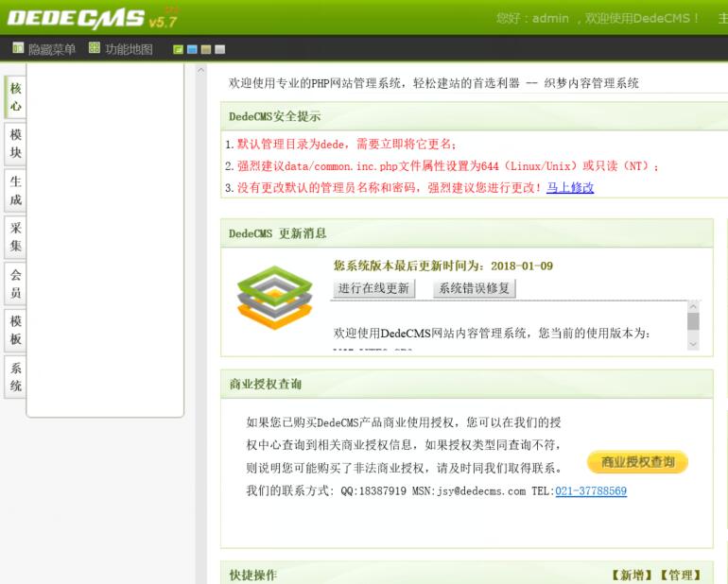This screenshot has width=728, height=584.
Task: Click '快捷操作' panel heading
Action: 253,575
